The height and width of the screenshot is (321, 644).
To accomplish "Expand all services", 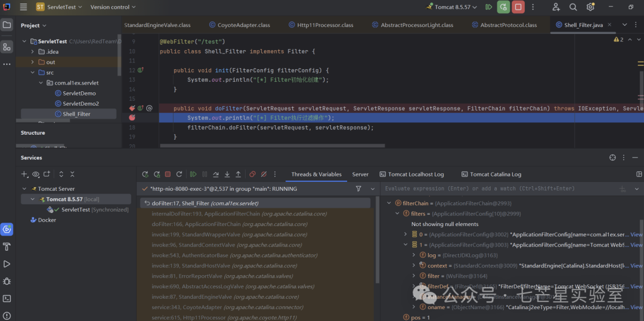I will [x=61, y=174].
